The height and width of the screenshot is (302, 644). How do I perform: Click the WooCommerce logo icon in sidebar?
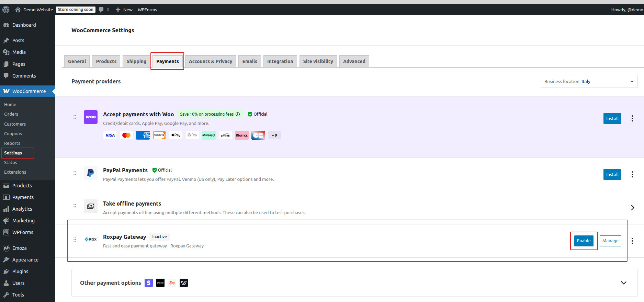point(6,91)
